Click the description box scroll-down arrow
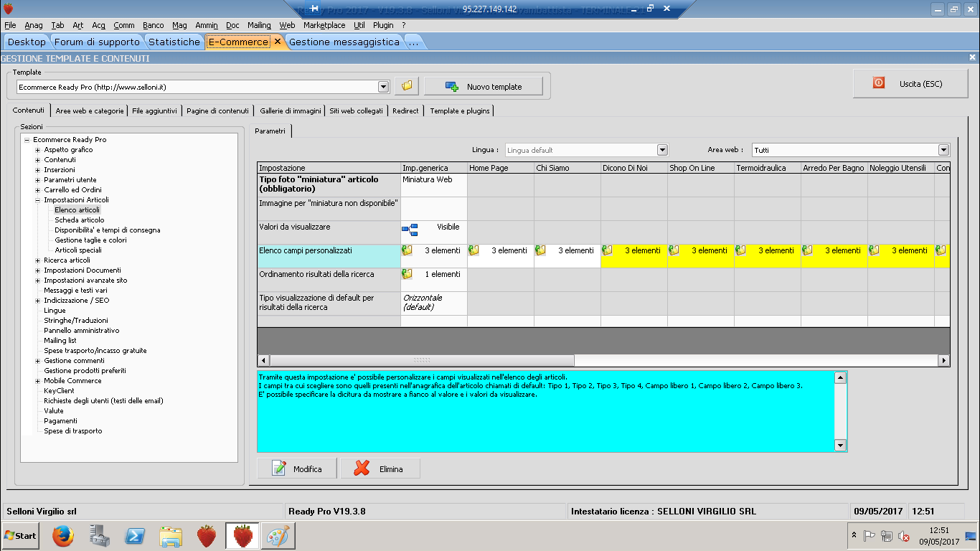Screen dimensions: 980x551 click(x=841, y=446)
